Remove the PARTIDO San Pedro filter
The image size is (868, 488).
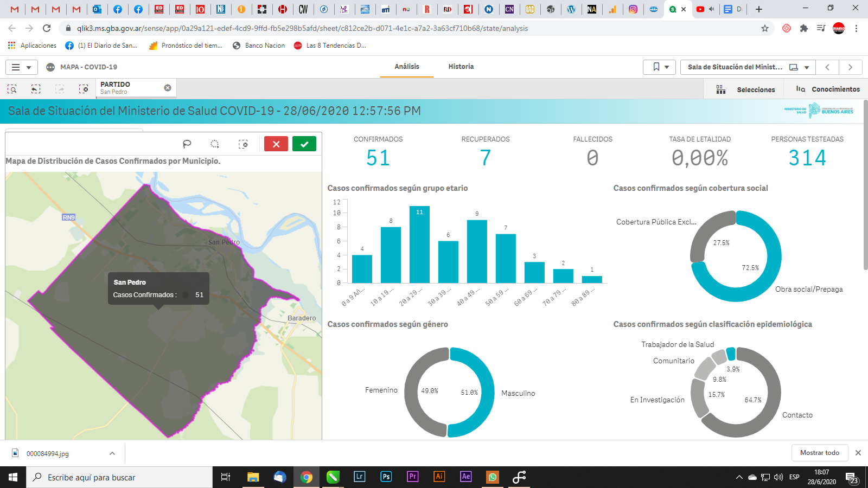[x=168, y=88]
